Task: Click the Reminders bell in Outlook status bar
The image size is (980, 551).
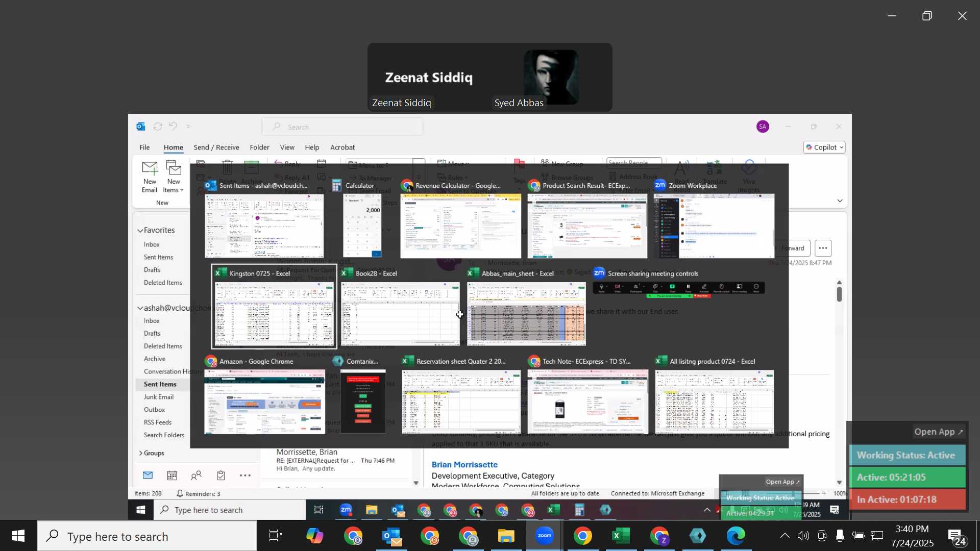Action: click(198, 493)
